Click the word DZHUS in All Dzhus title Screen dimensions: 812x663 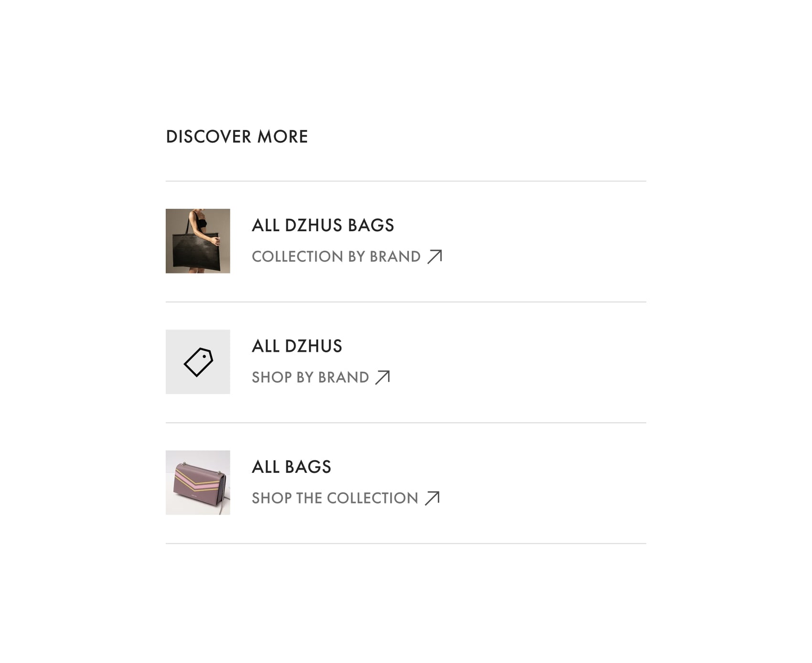click(313, 346)
